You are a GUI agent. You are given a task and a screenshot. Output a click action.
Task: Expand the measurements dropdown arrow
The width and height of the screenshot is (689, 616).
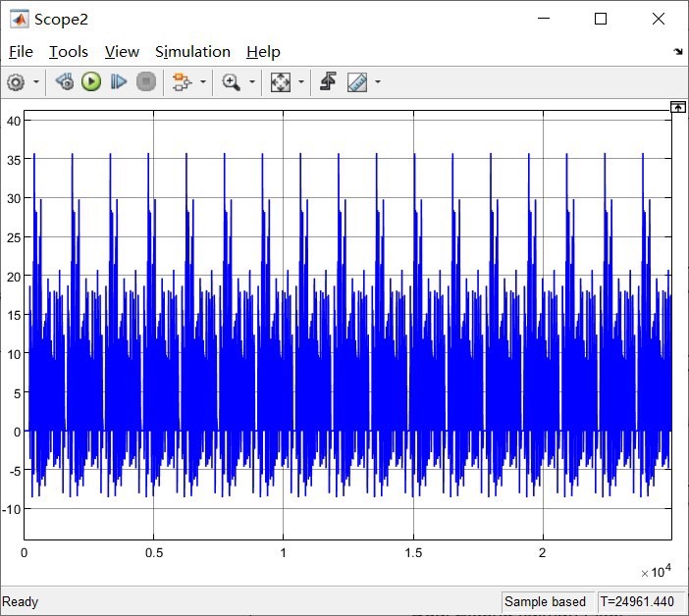(x=378, y=82)
